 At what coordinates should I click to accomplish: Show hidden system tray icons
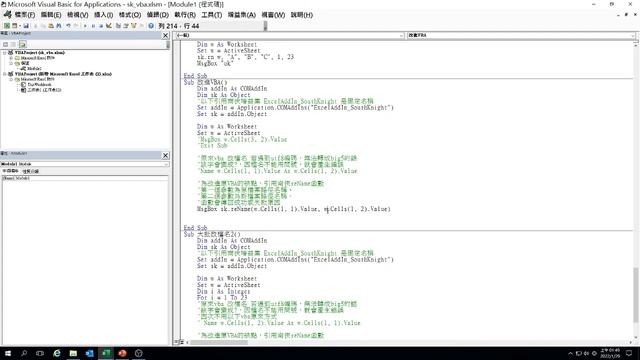pyautogui.click(x=570, y=353)
